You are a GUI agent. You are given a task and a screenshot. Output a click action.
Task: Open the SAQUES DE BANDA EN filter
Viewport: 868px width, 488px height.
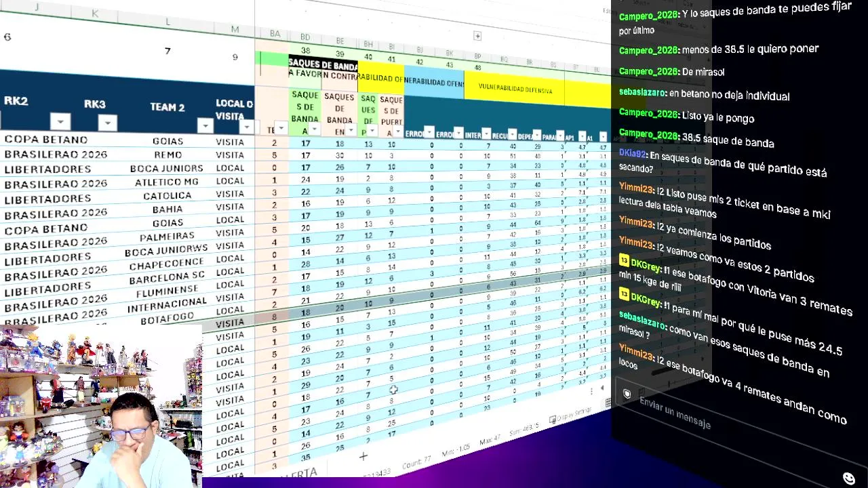tap(351, 131)
